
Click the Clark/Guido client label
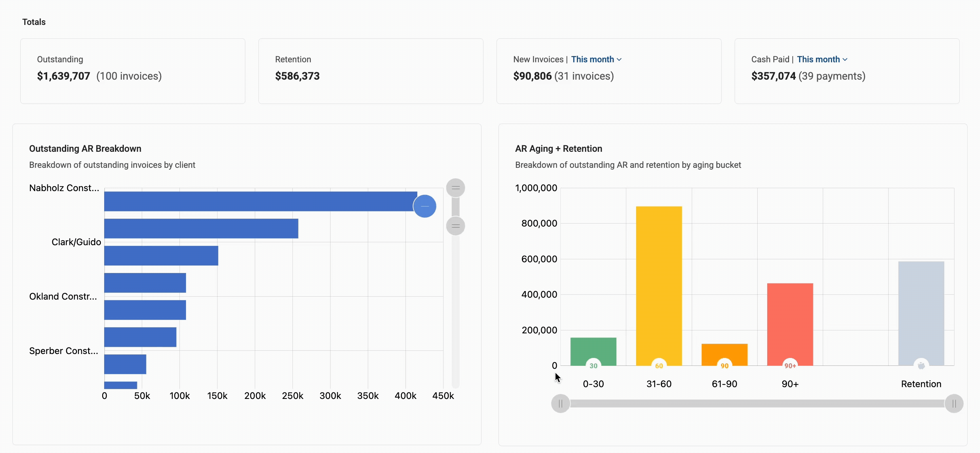click(x=76, y=242)
